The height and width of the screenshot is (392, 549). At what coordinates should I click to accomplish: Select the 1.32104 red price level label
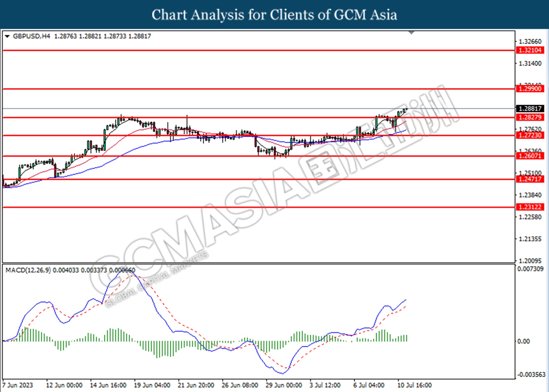(x=530, y=50)
